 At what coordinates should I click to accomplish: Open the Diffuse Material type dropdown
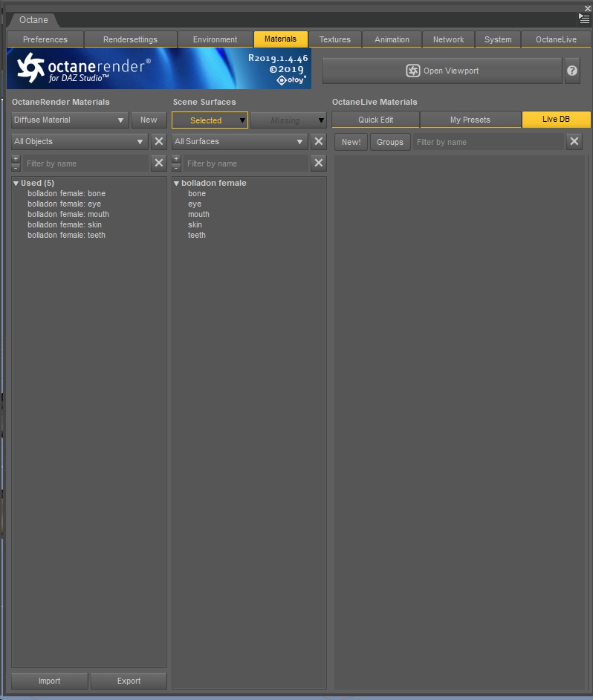pos(70,120)
